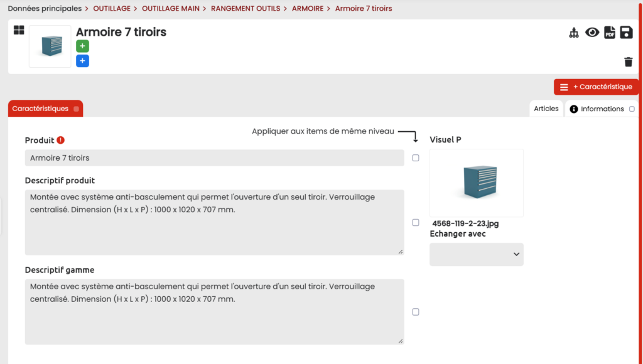Export the product sheet as PDF

coord(610,33)
